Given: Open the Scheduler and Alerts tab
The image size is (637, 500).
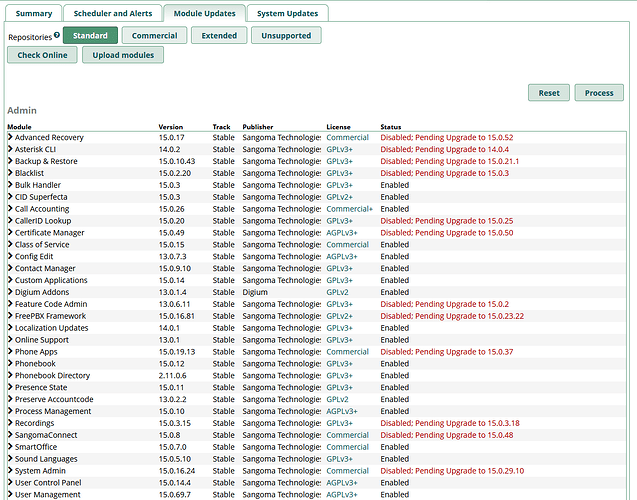Looking at the screenshot, I should click(113, 13).
